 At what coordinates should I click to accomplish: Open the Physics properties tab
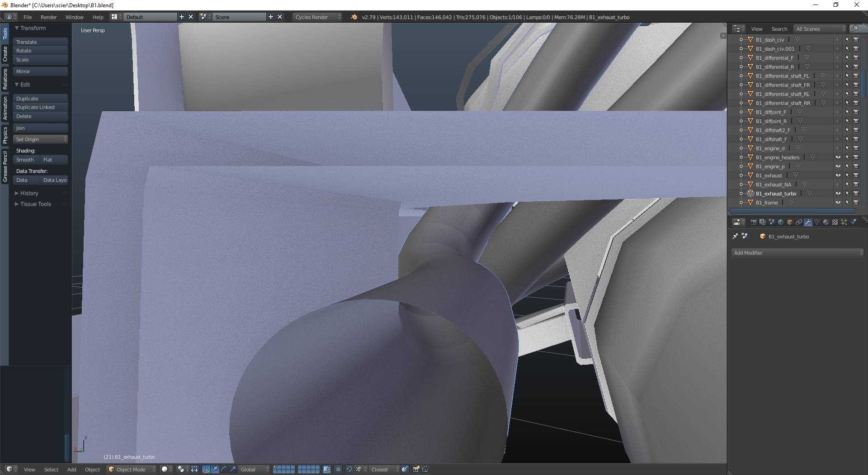coord(853,222)
